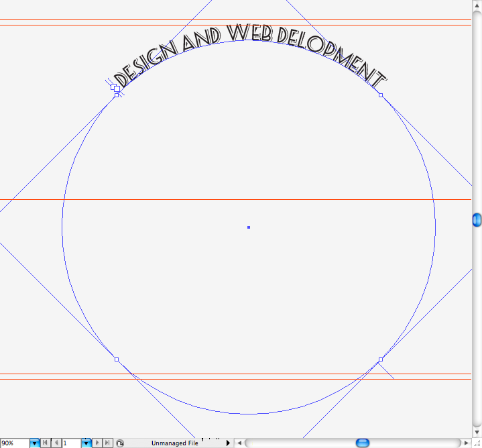Click the window resize grip corner
The width and height of the screenshot is (482, 448).
coord(477,443)
